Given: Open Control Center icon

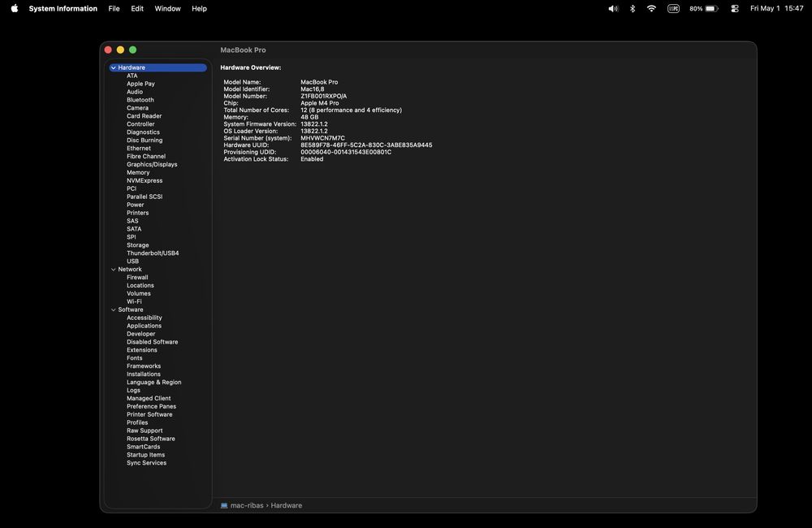Looking at the screenshot, I should click(x=734, y=8).
